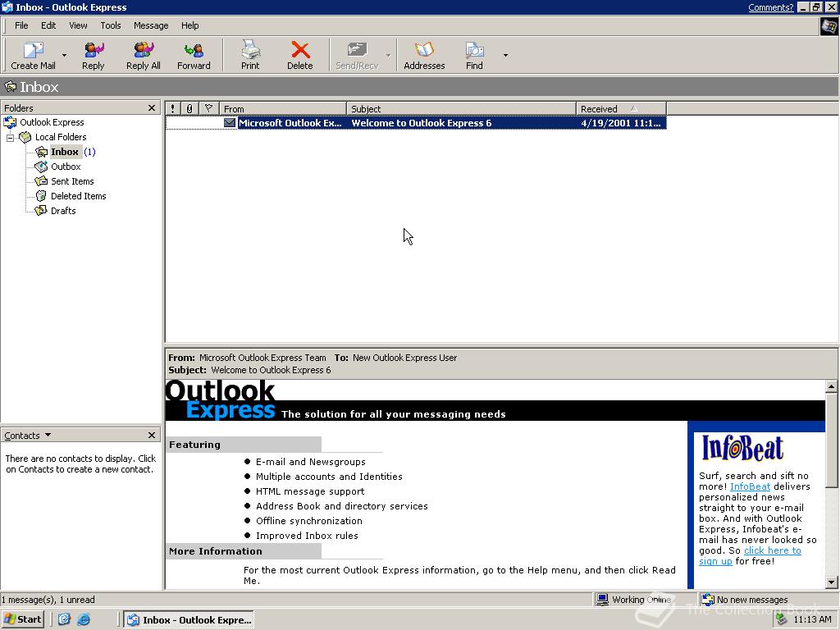The image size is (840, 630).
Task: Collapse the Local Folders tree node
Action: [x=10, y=138]
